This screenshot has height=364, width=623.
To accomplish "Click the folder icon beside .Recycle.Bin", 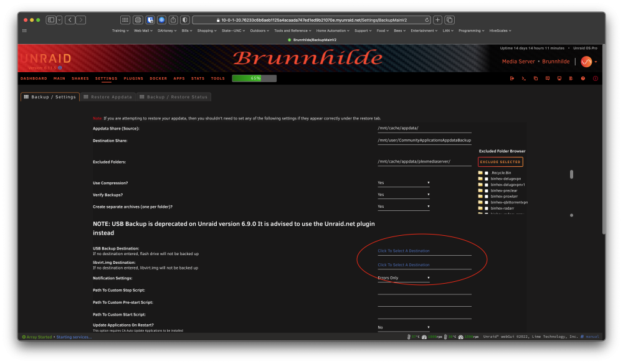I will [x=480, y=173].
